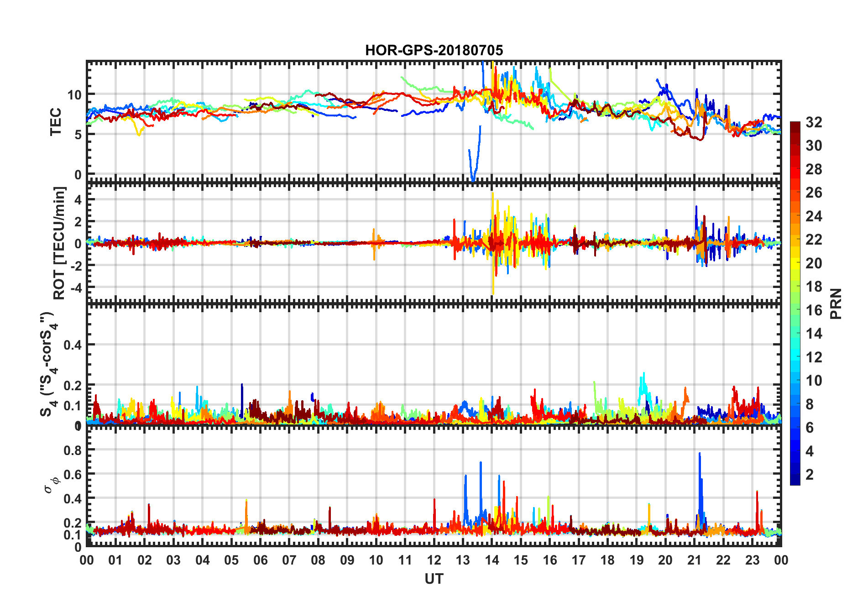Click the sigma-phi y-axis label
868x607 pixels.
pyautogui.click(x=52, y=485)
